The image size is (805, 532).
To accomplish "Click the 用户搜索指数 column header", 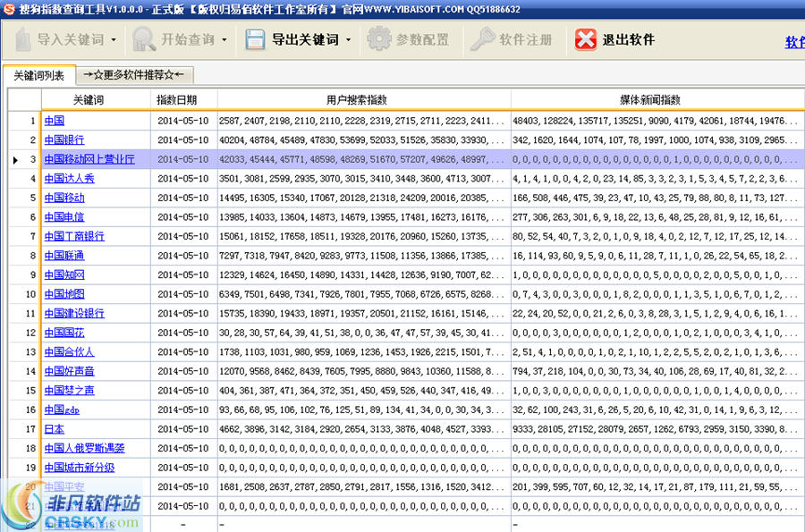I will (x=363, y=100).
